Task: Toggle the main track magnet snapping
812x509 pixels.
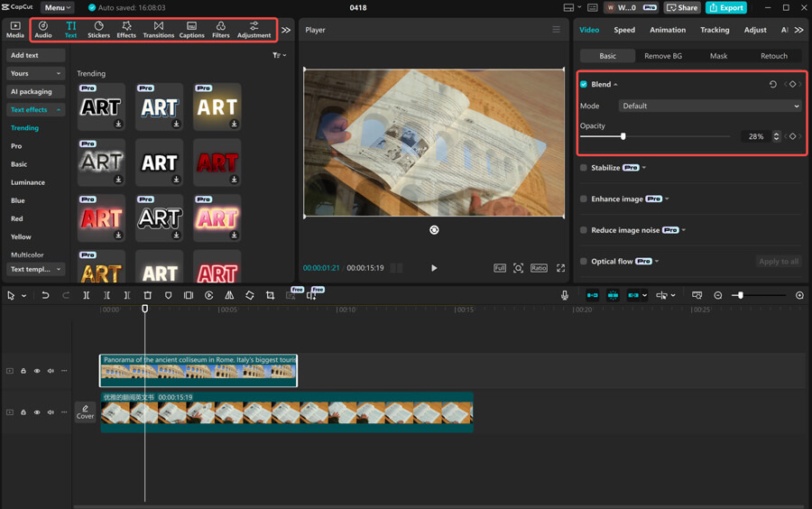Action: [x=593, y=295]
